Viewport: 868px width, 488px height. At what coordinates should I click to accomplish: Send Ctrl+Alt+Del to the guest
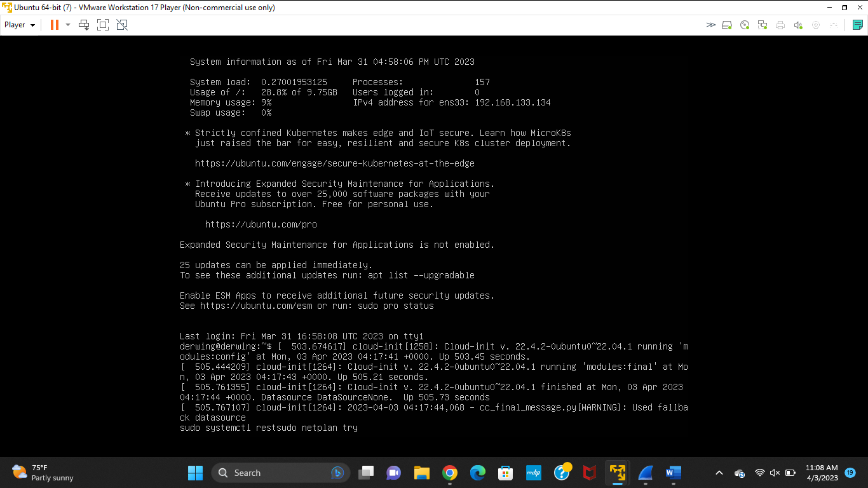(x=83, y=25)
